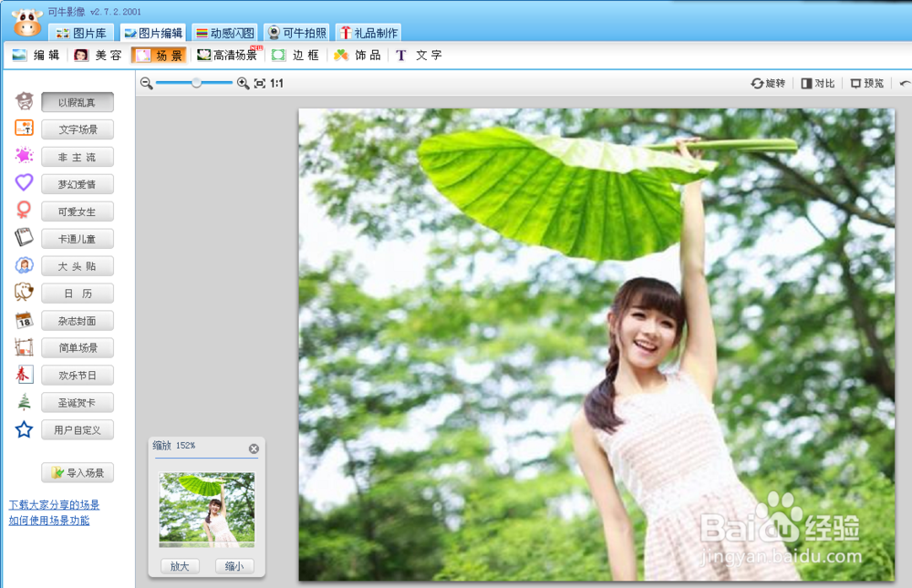The image size is (912, 588).
Task: Select the 日历 calendar button
Action: pyautogui.click(x=78, y=294)
